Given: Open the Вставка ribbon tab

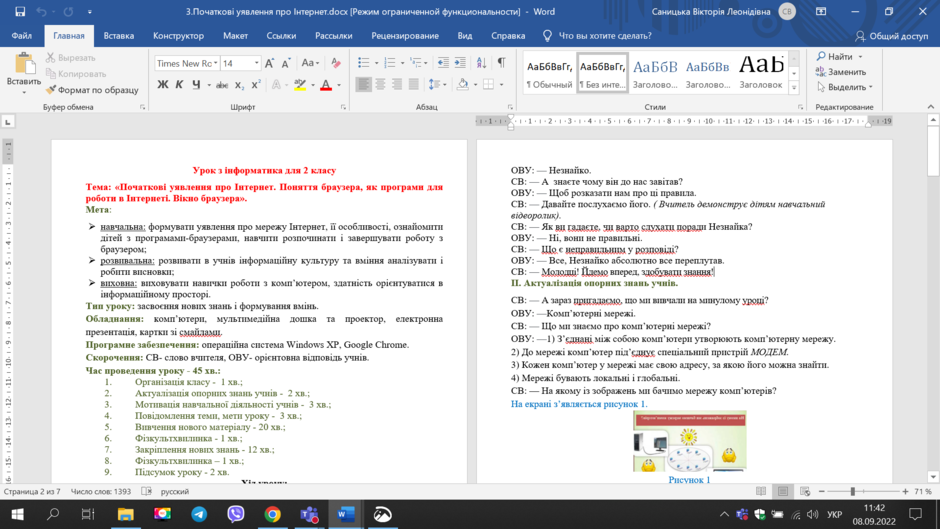Looking at the screenshot, I should coord(119,36).
